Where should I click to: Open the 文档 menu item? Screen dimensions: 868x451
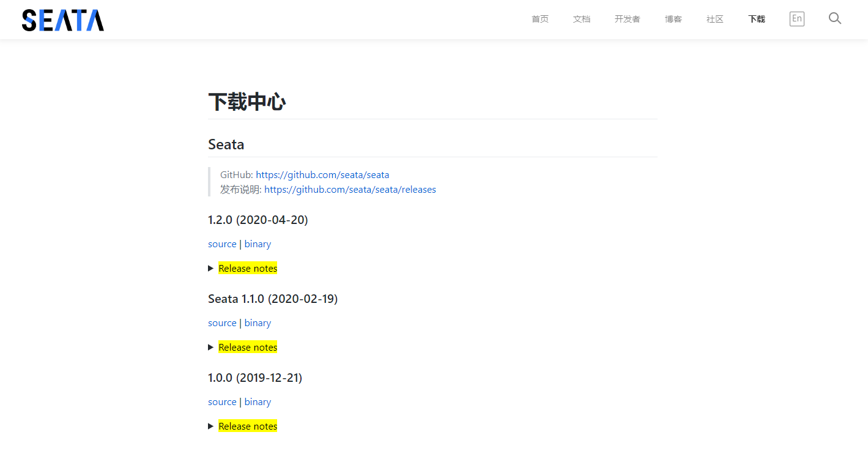(x=581, y=19)
